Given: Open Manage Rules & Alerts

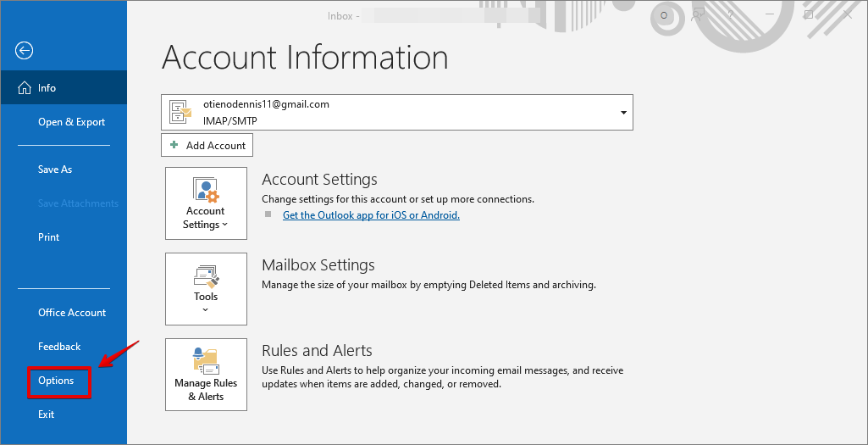Looking at the screenshot, I should (x=206, y=375).
